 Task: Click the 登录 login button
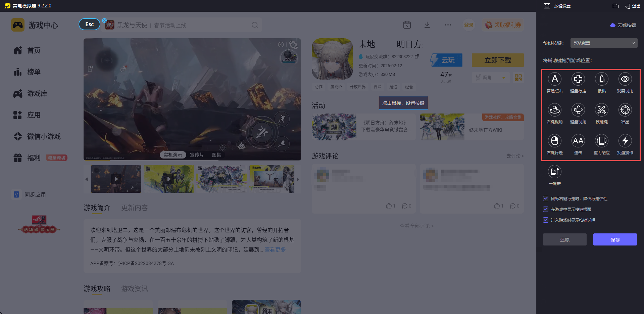point(469,25)
